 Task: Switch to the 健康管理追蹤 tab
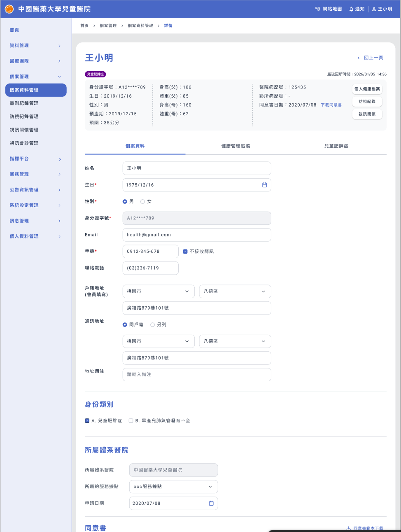click(235, 146)
